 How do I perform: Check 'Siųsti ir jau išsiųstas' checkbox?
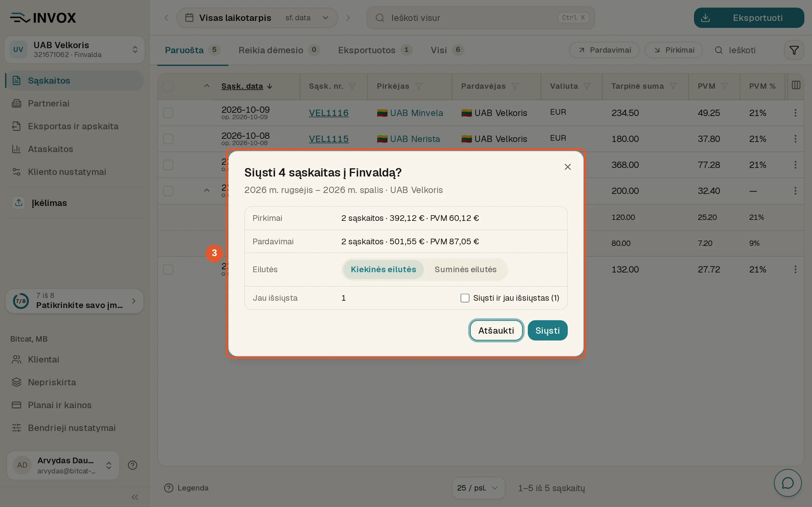coord(465,298)
